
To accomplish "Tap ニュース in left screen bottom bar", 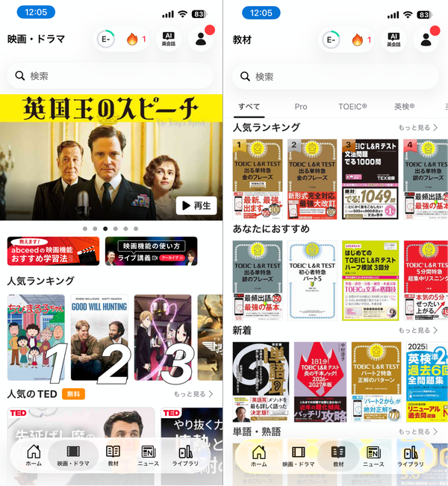I will point(148,455).
